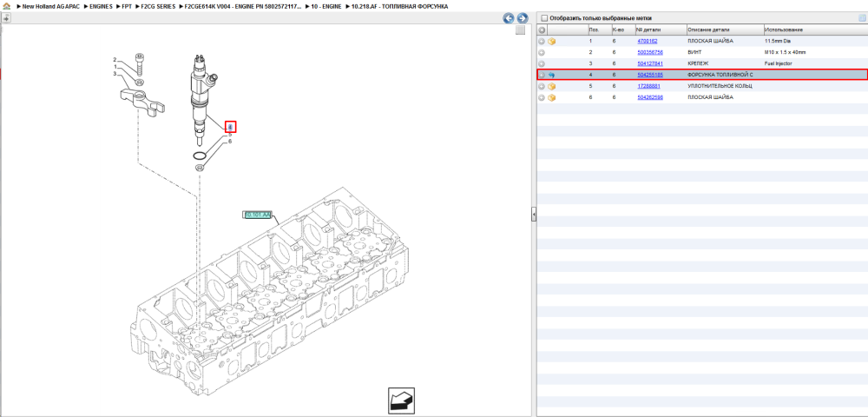The height and width of the screenshot is (417, 868).
Task: Select callout number 6 on the diagram
Action: tap(230, 142)
